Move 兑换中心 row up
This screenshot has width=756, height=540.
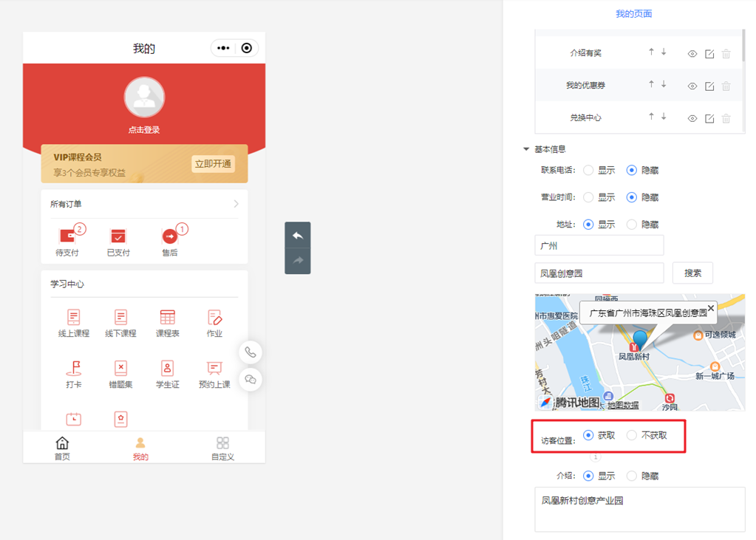point(651,116)
